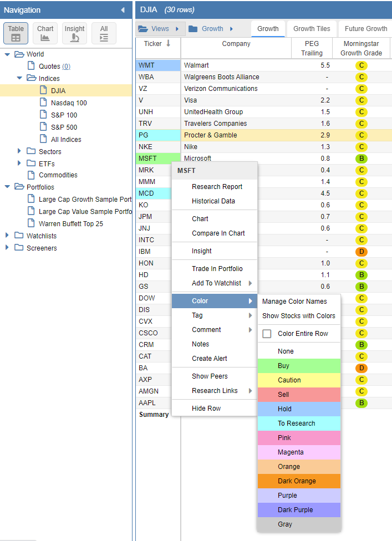Click the Sectors folder icon

pos(31,151)
